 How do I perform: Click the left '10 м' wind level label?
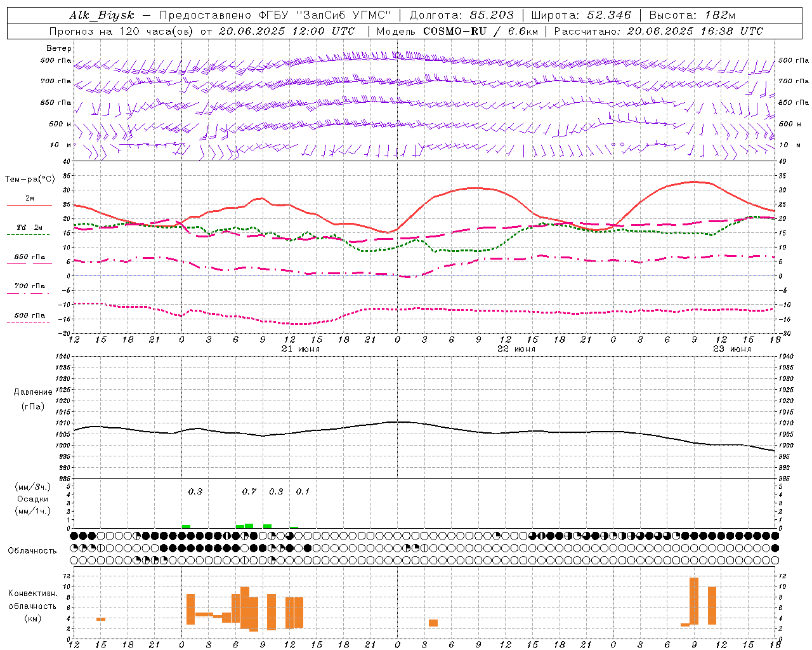pos(61,145)
